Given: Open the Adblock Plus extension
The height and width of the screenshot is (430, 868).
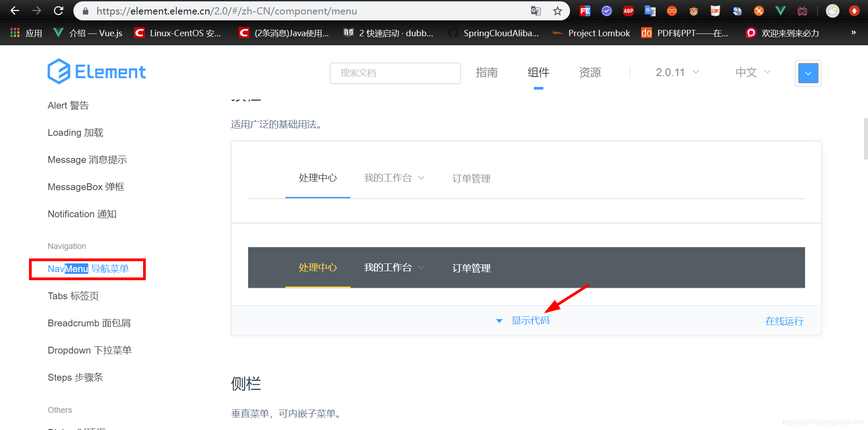Looking at the screenshot, I should [x=628, y=10].
